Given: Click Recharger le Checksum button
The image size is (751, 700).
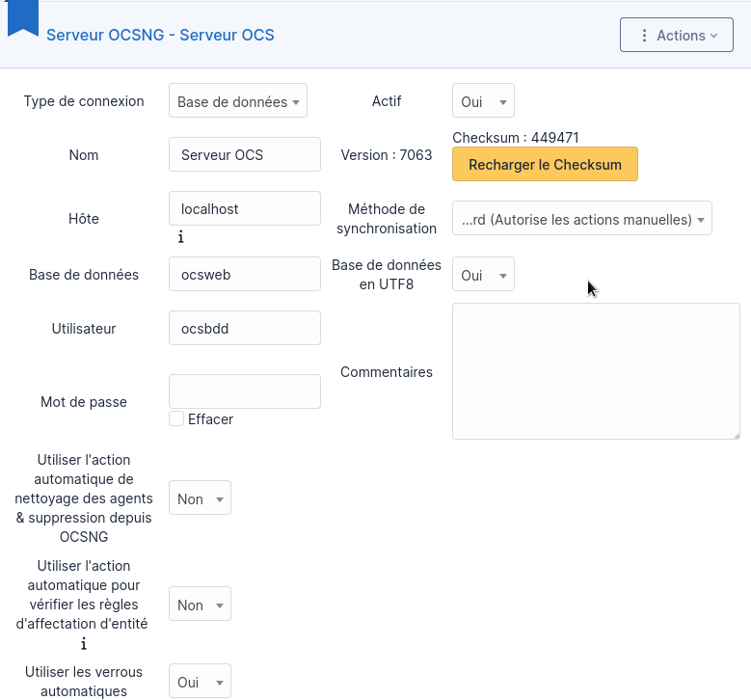Looking at the screenshot, I should tap(545, 164).
